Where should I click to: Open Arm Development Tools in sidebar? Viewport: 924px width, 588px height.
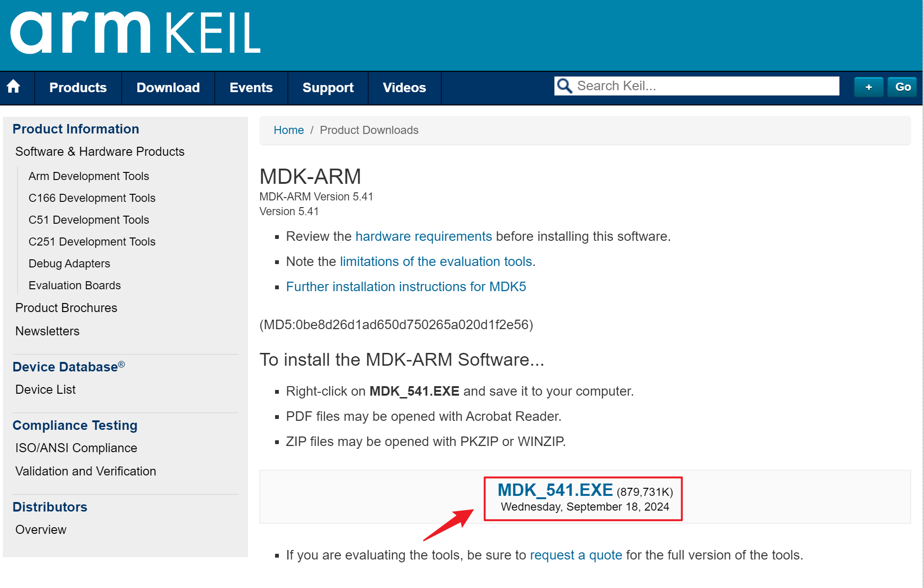click(x=88, y=176)
